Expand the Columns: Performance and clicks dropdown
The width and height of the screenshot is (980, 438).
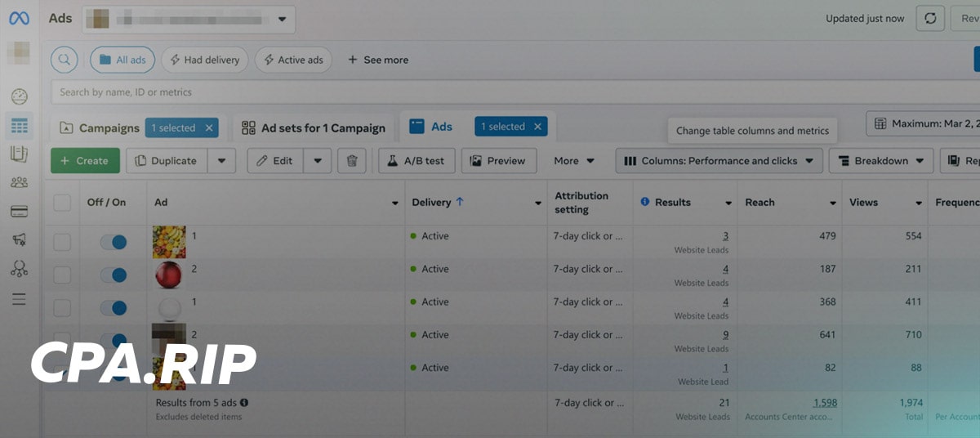pyautogui.click(x=719, y=161)
